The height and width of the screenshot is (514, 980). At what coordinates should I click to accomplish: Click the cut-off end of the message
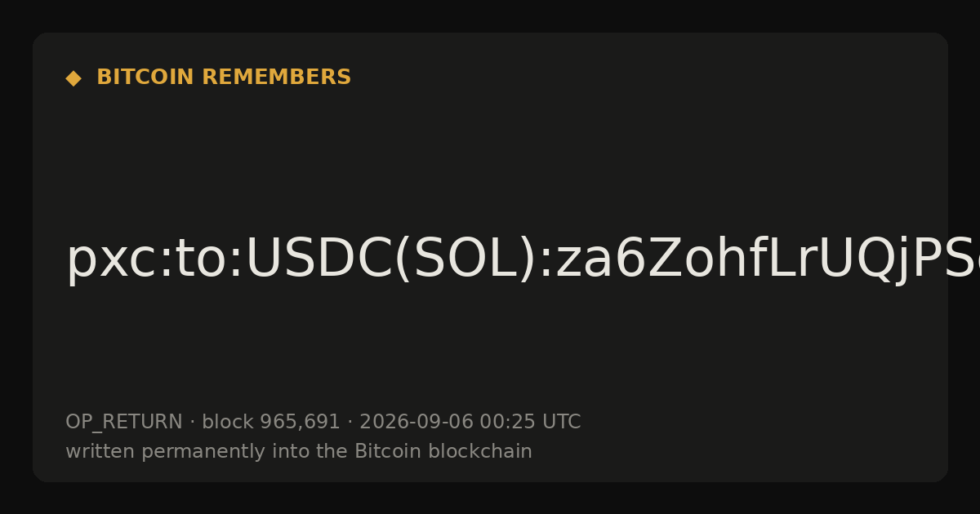pos(964,259)
